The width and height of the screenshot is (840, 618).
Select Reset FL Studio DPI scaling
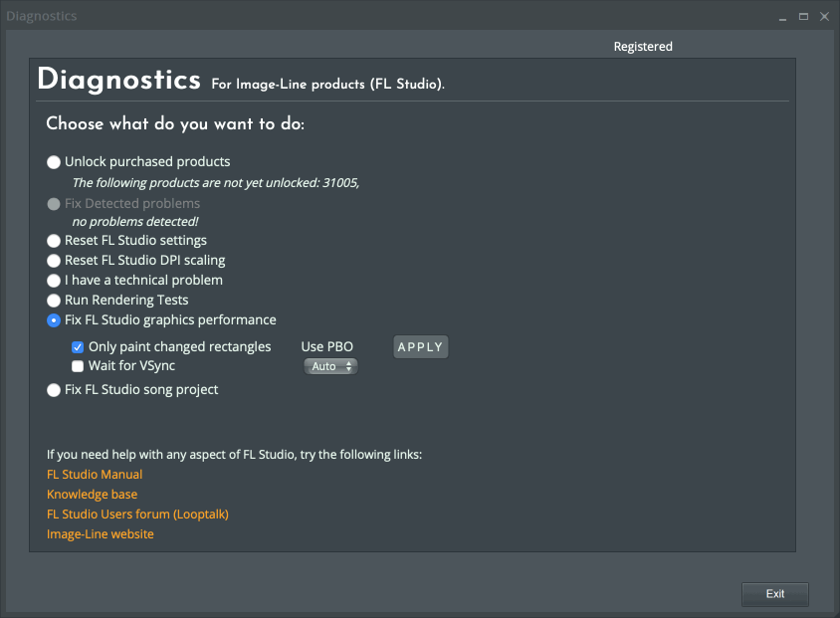pyautogui.click(x=54, y=261)
